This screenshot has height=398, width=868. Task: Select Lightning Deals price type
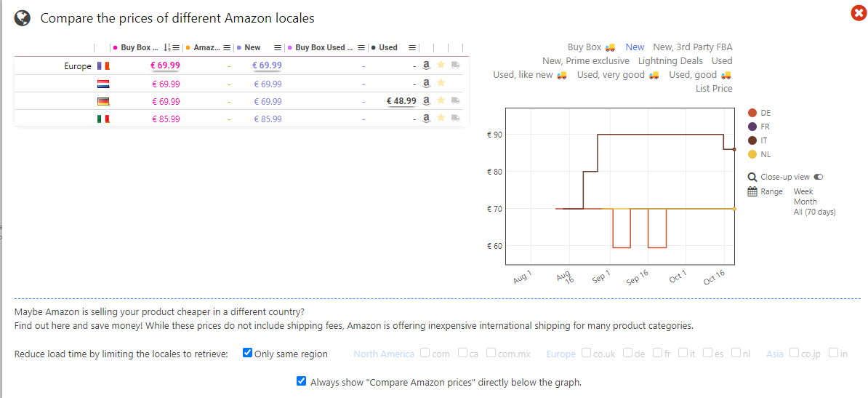tap(670, 61)
